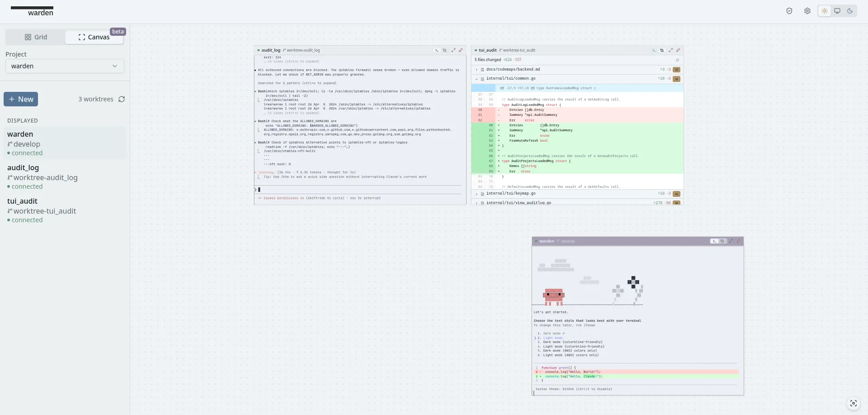Switch tui_audit panel to terminal view

(x=654, y=50)
